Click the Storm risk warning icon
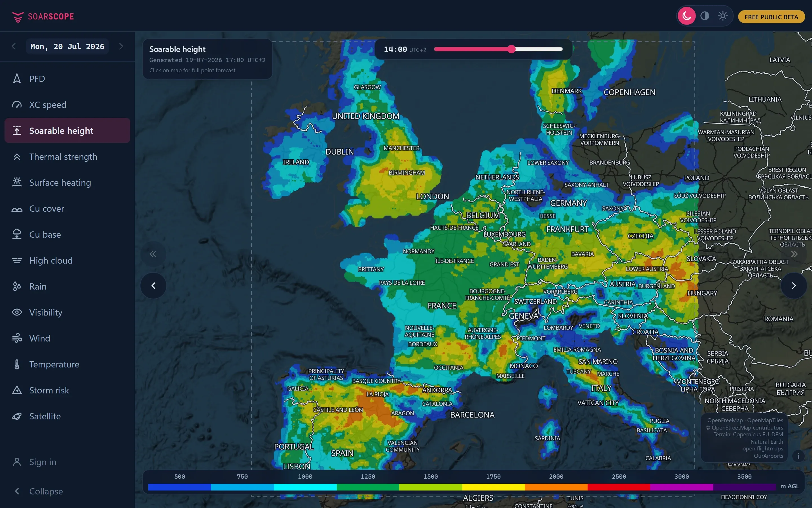Image resolution: width=812 pixels, height=508 pixels. pos(17,390)
